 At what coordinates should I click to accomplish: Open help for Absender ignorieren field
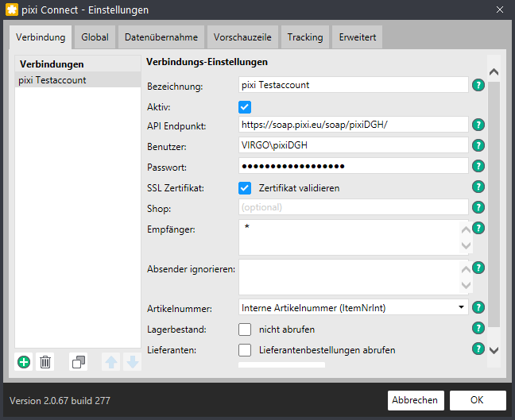(x=478, y=268)
